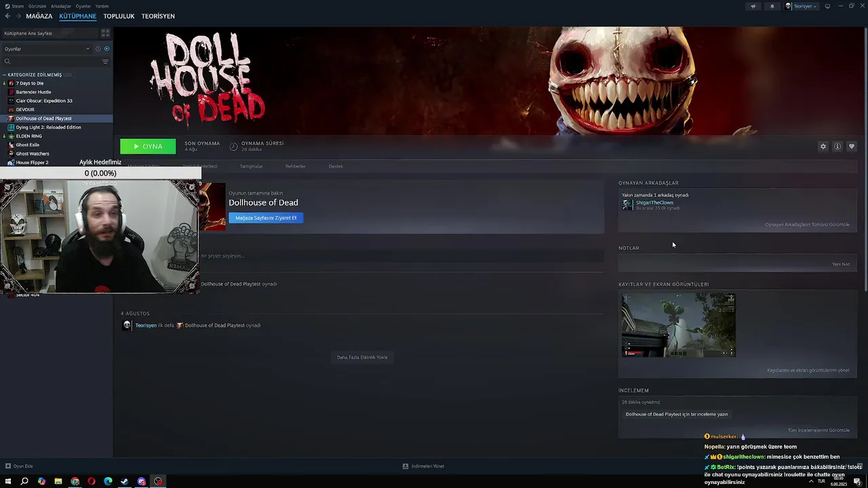
Task: Click Kayıtlarını ve ekran görüntülerini yönet
Action: pyautogui.click(x=808, y=371)
